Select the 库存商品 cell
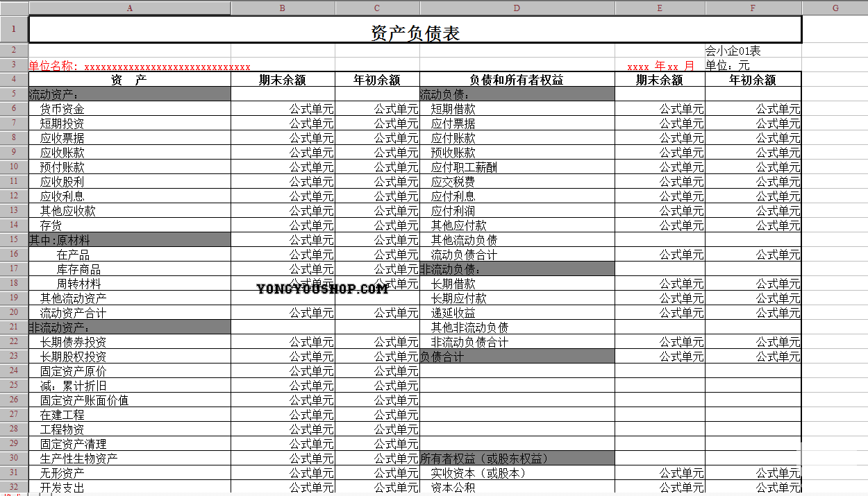868x496 pixels. point(129,268)
